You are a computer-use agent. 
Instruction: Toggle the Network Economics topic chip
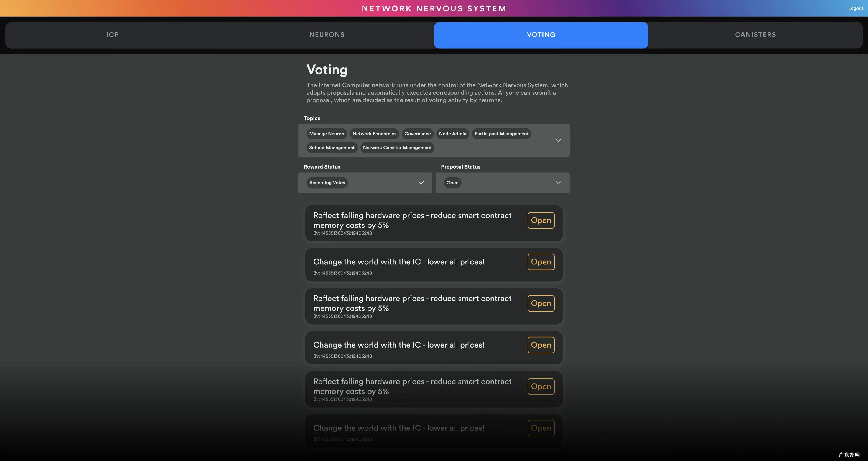click(x=374, y=134)
